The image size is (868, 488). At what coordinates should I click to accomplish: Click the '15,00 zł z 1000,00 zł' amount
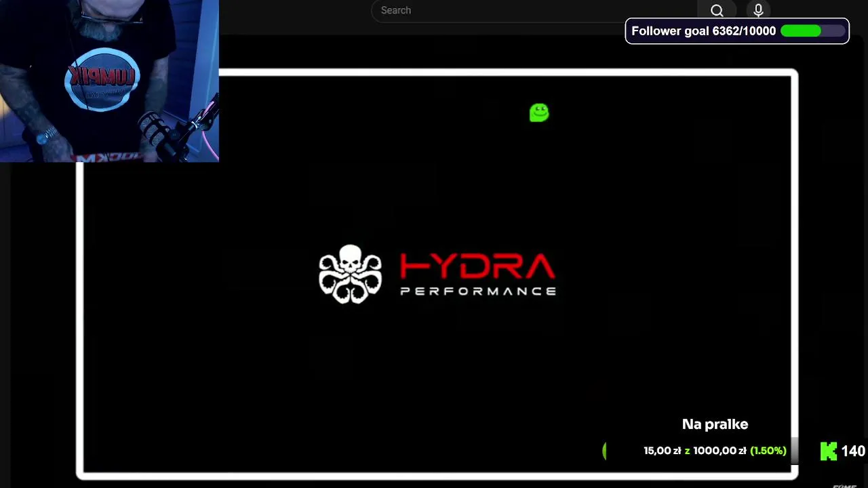[694, 451]
